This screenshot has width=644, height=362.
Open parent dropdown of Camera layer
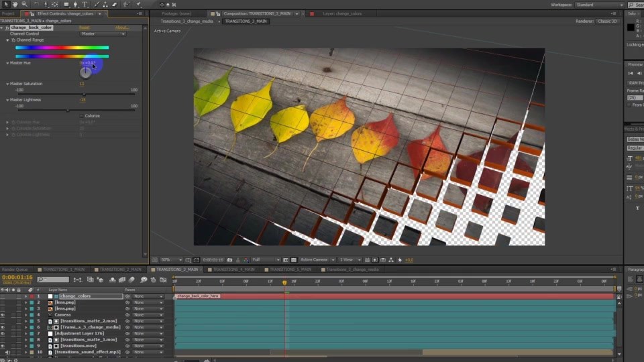click(148, 315)
